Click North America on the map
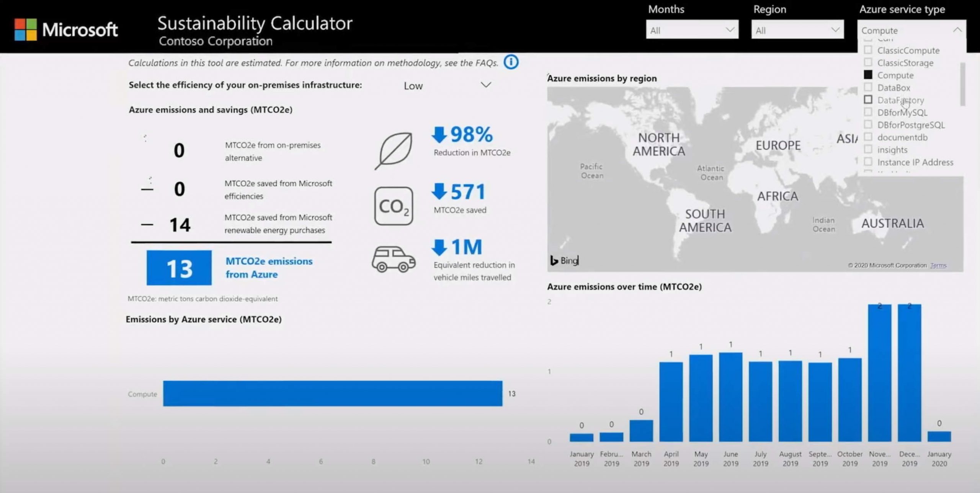 coord(659,144)
